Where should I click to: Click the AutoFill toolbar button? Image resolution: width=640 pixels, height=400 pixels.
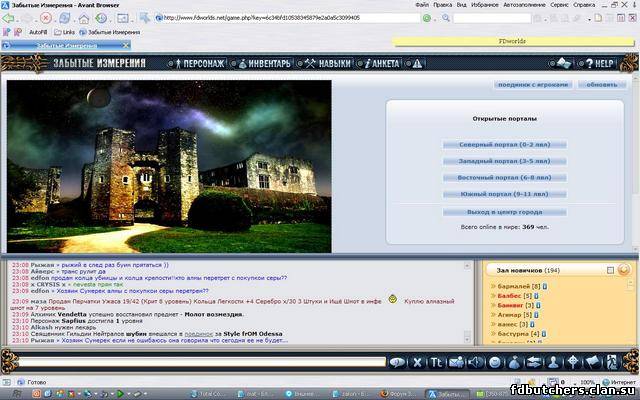(38, 32)
